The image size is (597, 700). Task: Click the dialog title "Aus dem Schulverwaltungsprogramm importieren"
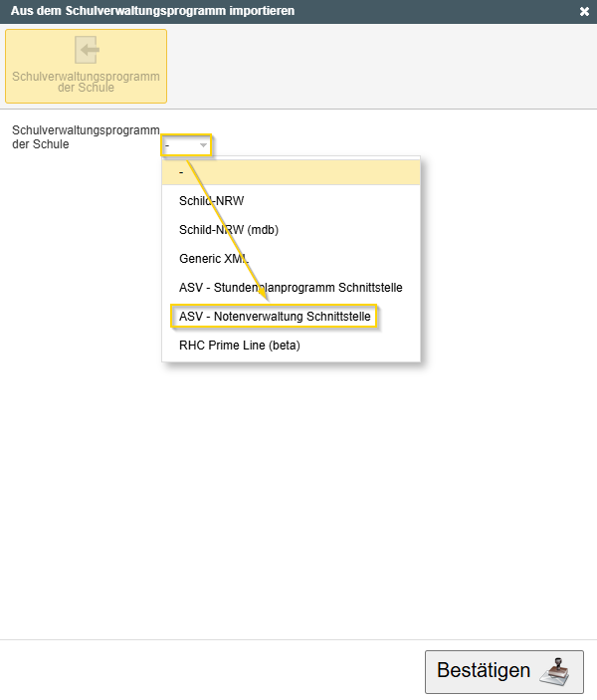pos(152,11)
